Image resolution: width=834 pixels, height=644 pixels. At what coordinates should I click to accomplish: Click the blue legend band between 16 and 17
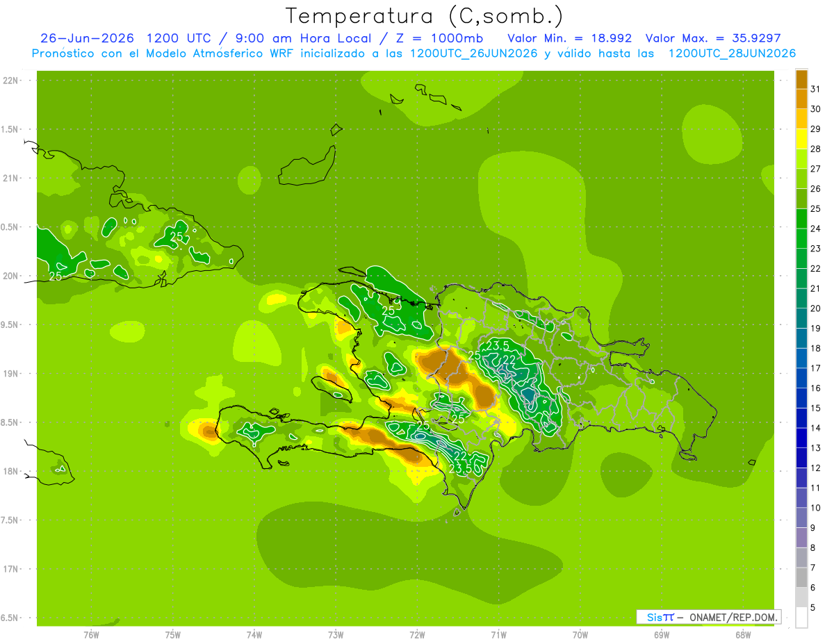(x=801, y=378)
